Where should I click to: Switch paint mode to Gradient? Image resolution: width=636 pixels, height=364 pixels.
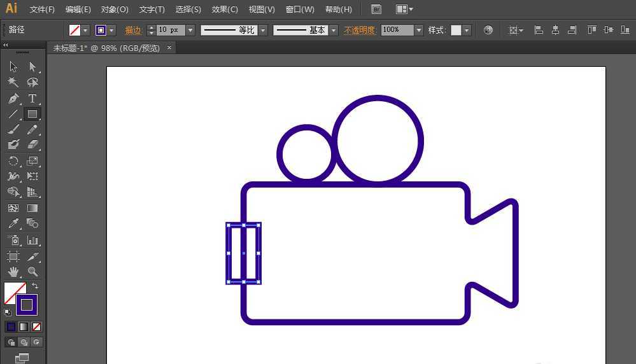click(x=24, y=326)
